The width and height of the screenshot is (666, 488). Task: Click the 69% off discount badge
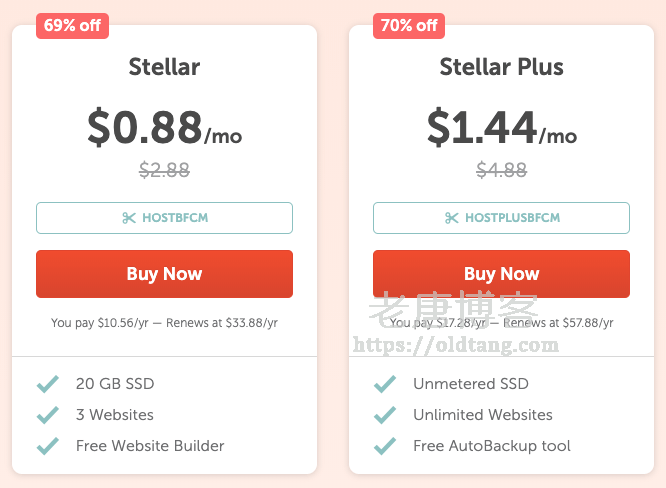tap(72, 26)
